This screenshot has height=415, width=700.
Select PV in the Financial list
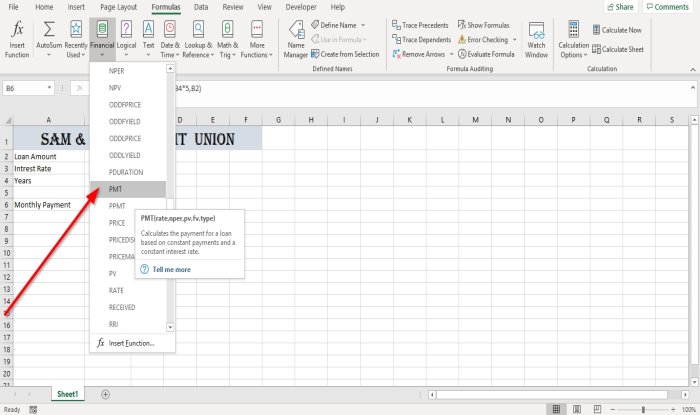click(112, 274)
